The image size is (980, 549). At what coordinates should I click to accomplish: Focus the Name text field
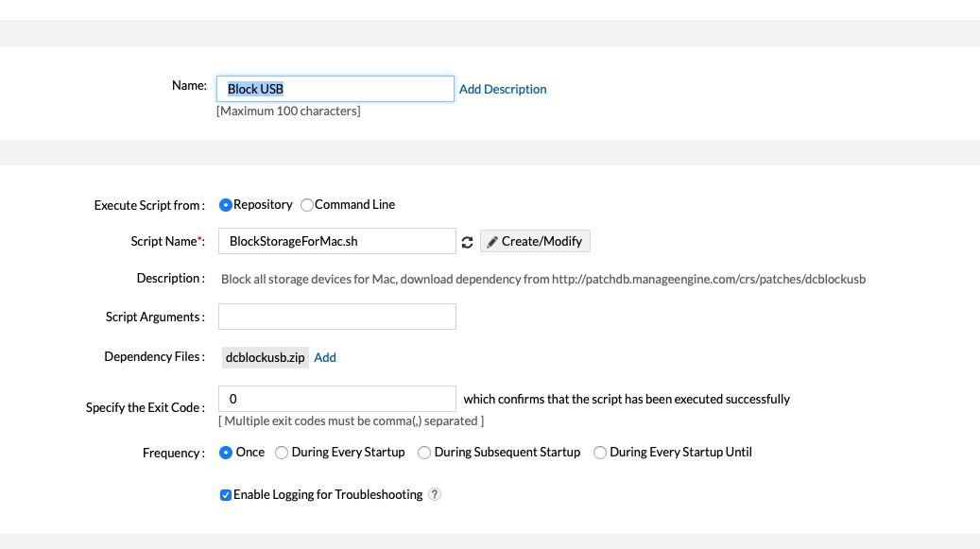pos(335,89)
